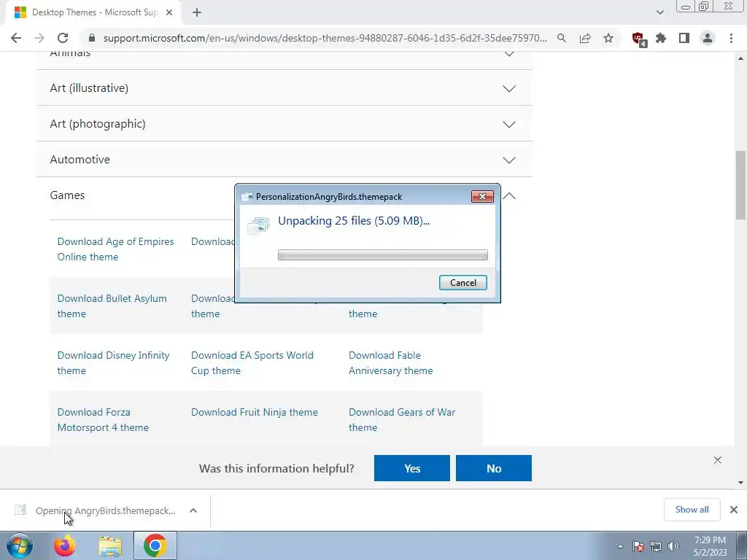Click the themepack dialog title icon

[247, 197]
